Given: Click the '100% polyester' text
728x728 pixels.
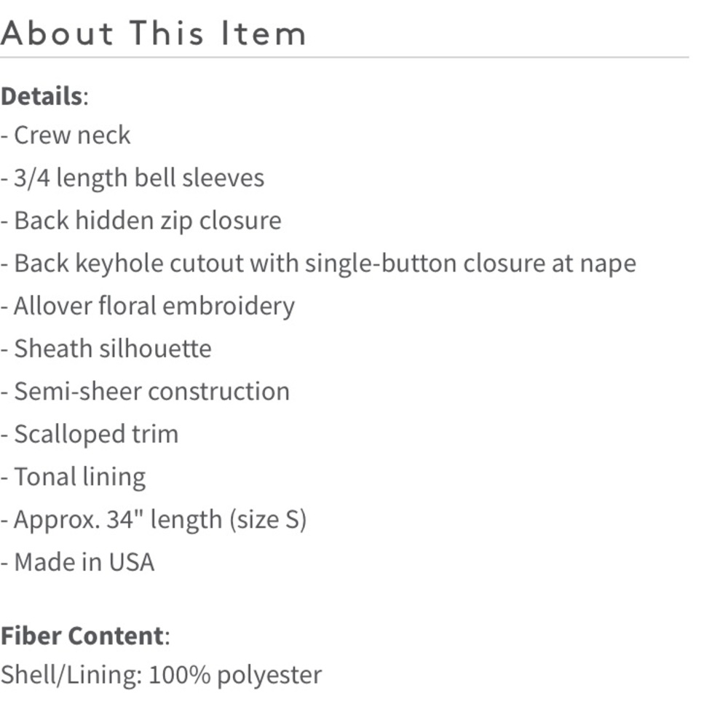Looking at the screenshot, I should click(234, 675).
